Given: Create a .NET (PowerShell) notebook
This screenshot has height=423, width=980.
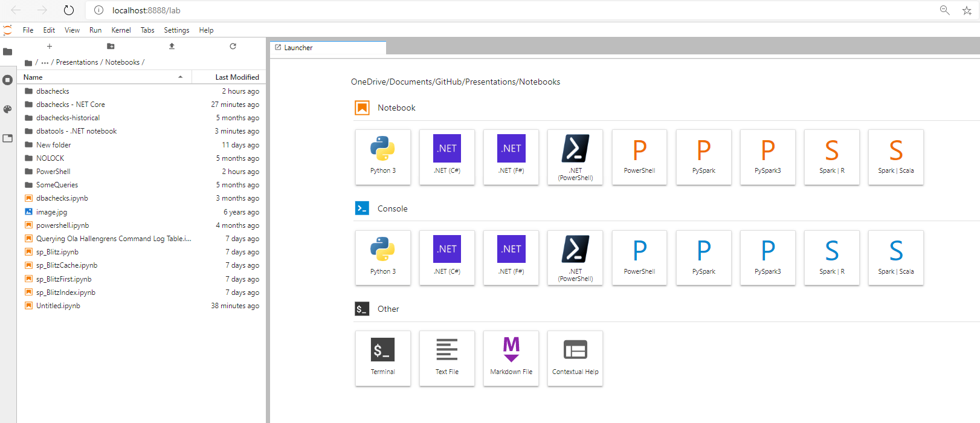Looking at the screenshot, I should [x=575, y=157].
